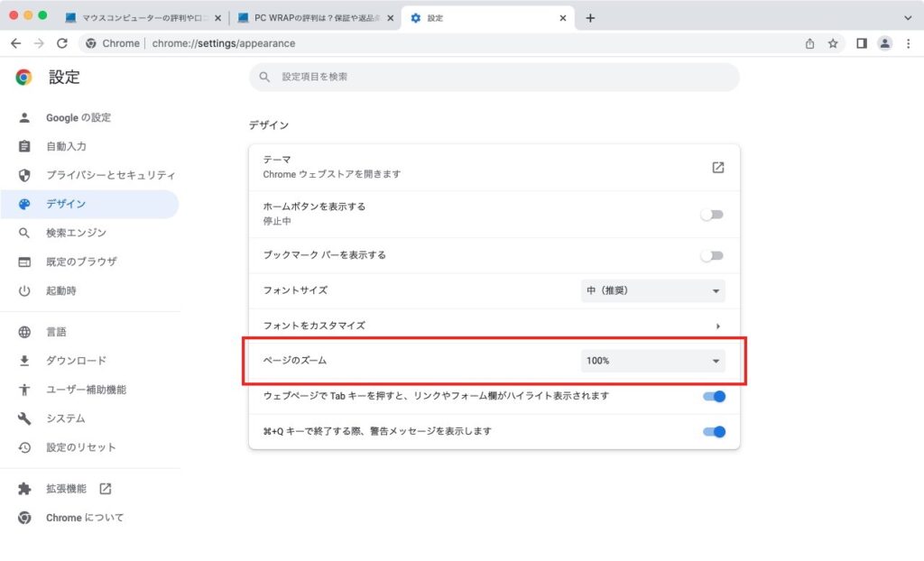Click the reload page icon
The image size is (924, 561).
tap(62, 43)
